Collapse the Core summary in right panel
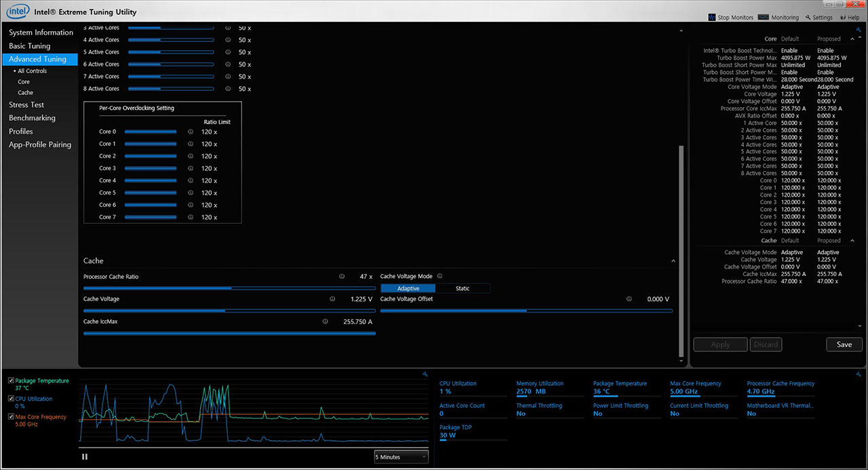 (852, 39)
